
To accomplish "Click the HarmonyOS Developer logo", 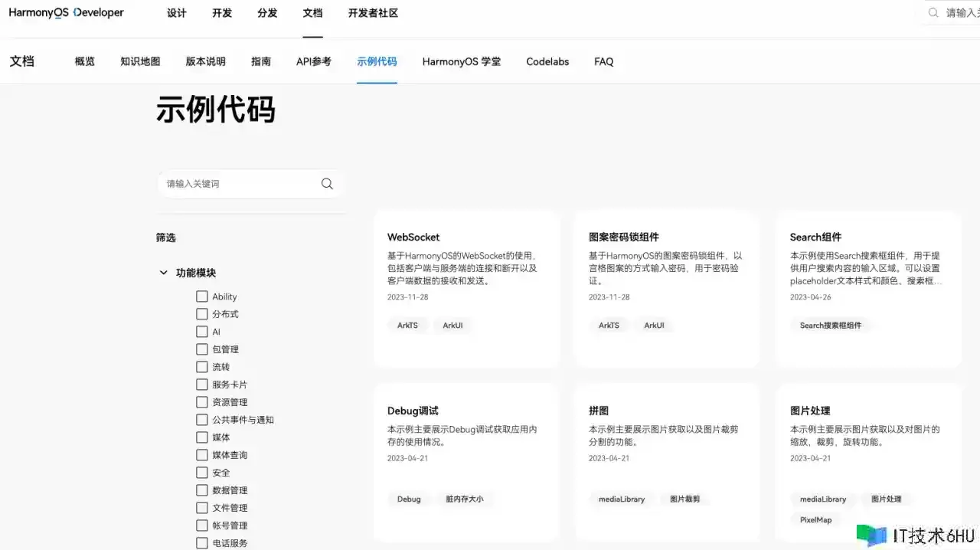I will tap(66, 12).
